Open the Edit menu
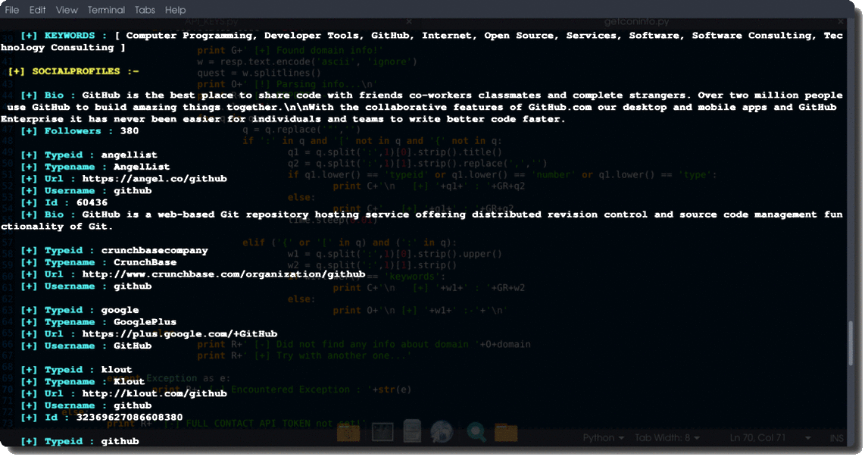868x460 pixels. (x=37, y=10)
